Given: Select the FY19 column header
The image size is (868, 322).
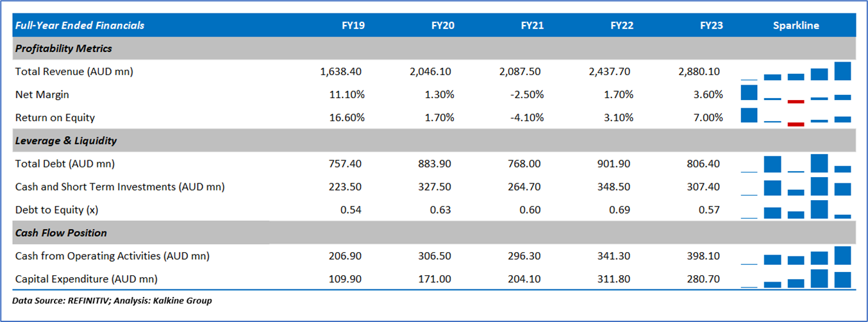Looking at the screenshot, I should click(353, 26).
